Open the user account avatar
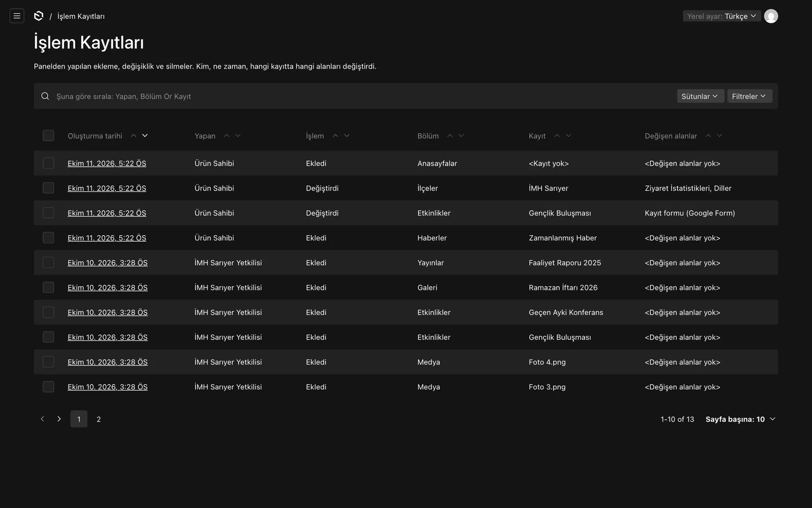The height and width of the screenshot is (508, 812). [771, 16]
